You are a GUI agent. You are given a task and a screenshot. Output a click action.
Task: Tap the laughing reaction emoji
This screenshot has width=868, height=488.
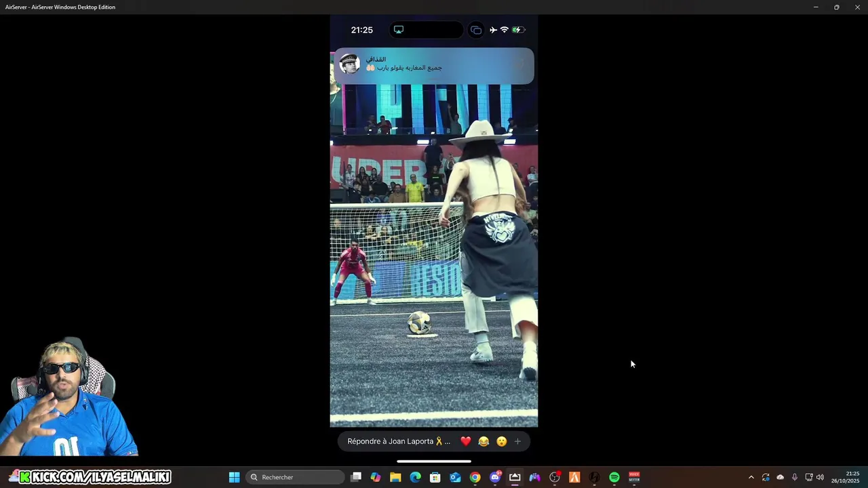tap(484, 441)
